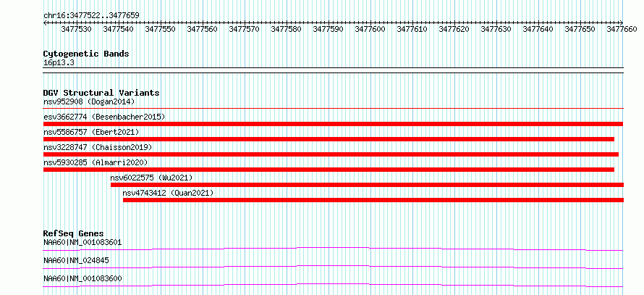The width and height of the screenshot is (644, 295).
Task: Click the Cytogenetic Bands track heading
Action: (x=86, y=54)
